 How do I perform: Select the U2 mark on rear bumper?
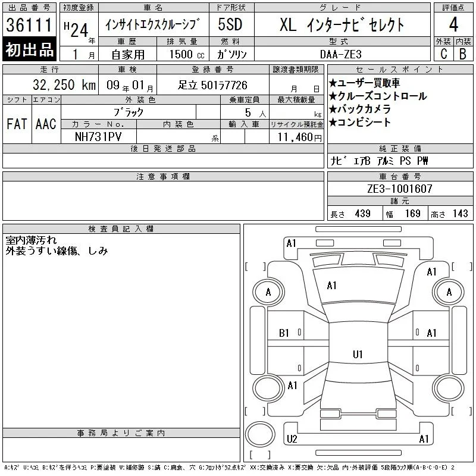pos(292,439)
